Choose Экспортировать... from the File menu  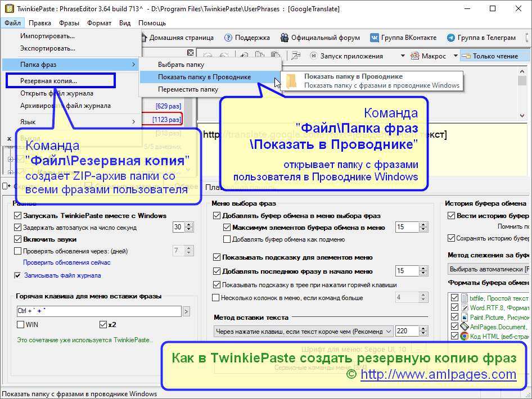71,48
